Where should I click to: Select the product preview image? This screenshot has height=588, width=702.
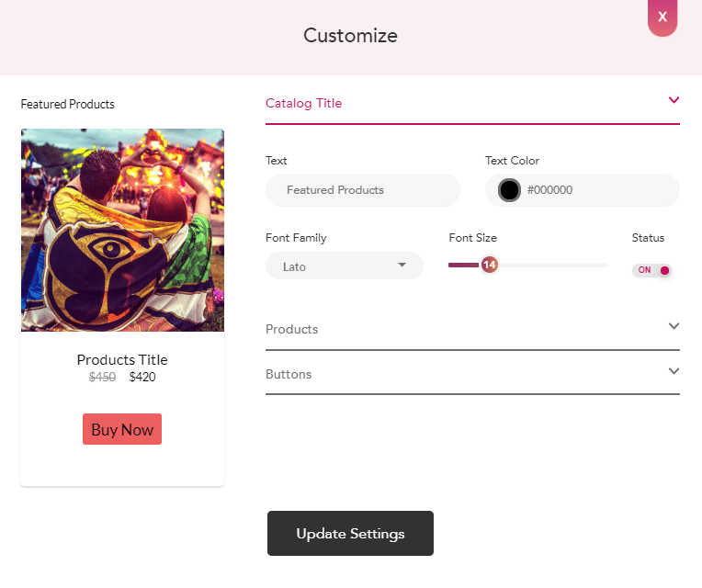coord(122,230)
